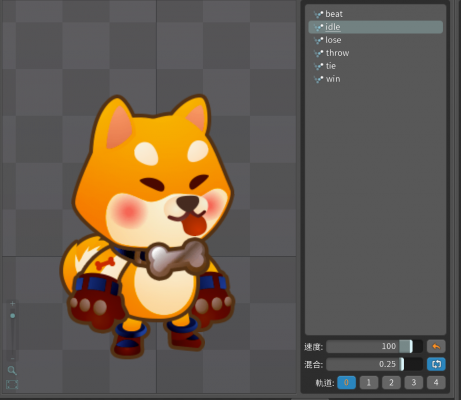Click the fit-to-view frame icon
Image resolution: width=461 pixels, height=400 pixels.
(x=12, y=384)
